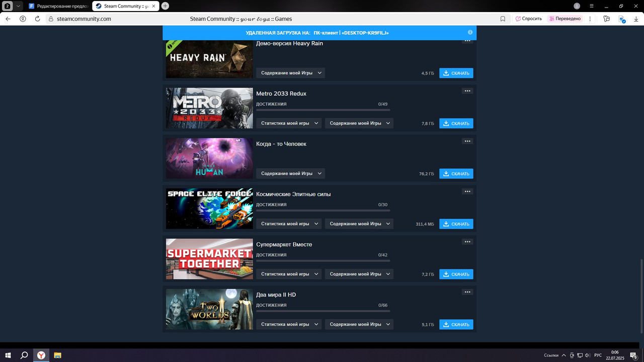The height and width of the screenshot is (362, 644).
Task: Download Космические Элитные силы with Скачать
Action: (x=456, y=224)
